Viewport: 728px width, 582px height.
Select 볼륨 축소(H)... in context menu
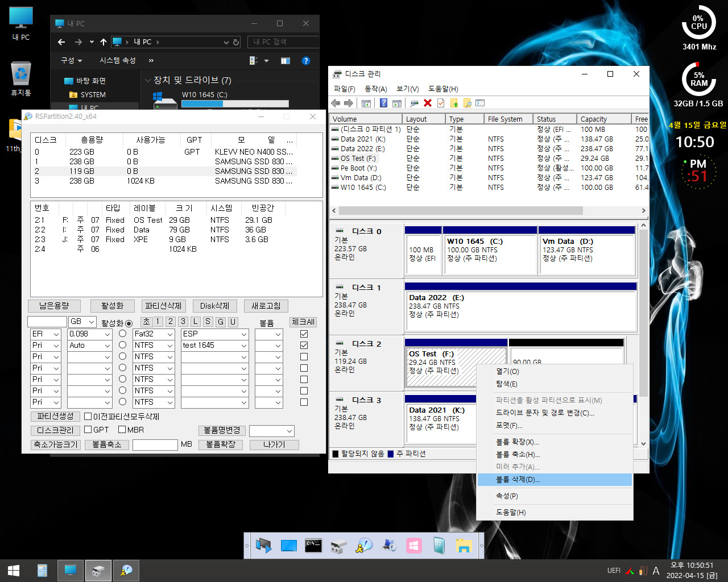[555, 455]
